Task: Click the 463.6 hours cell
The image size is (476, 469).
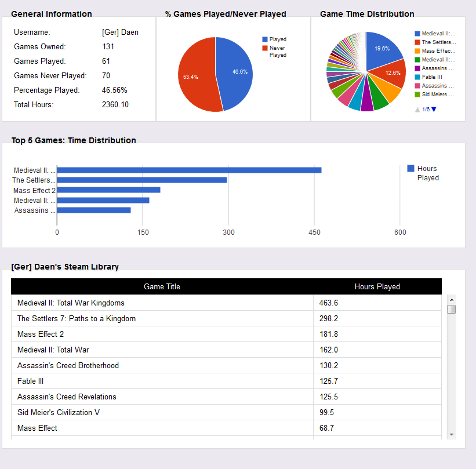Action: click(377, 303)
